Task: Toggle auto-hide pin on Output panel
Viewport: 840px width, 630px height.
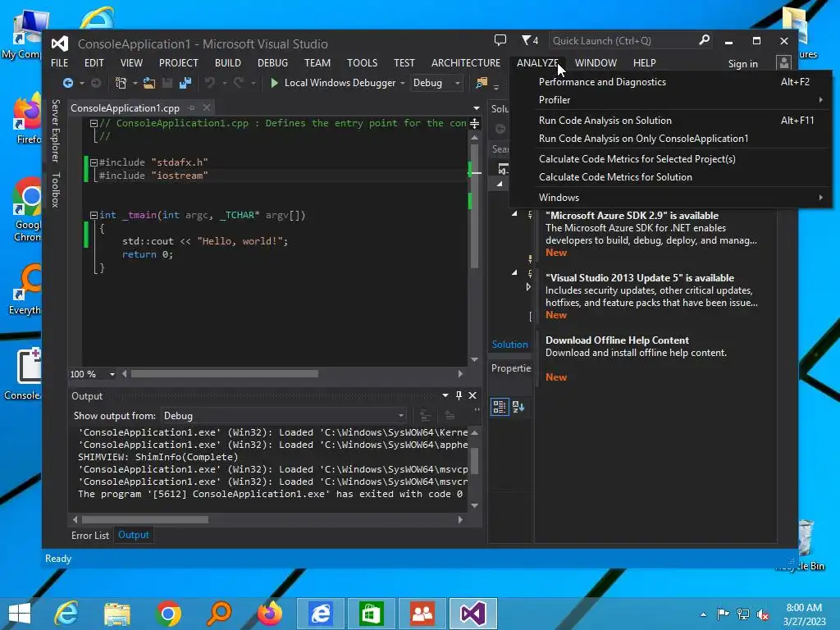Action: 459,395
